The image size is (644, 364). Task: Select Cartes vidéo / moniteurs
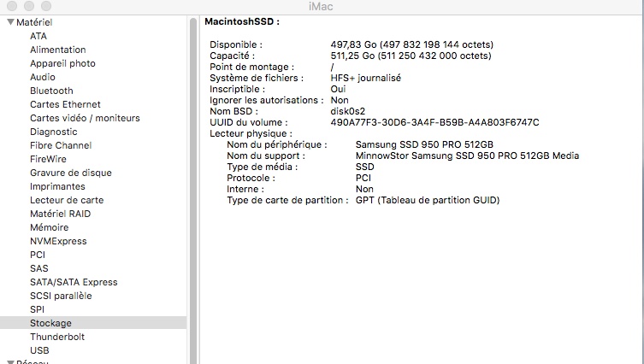85,118
